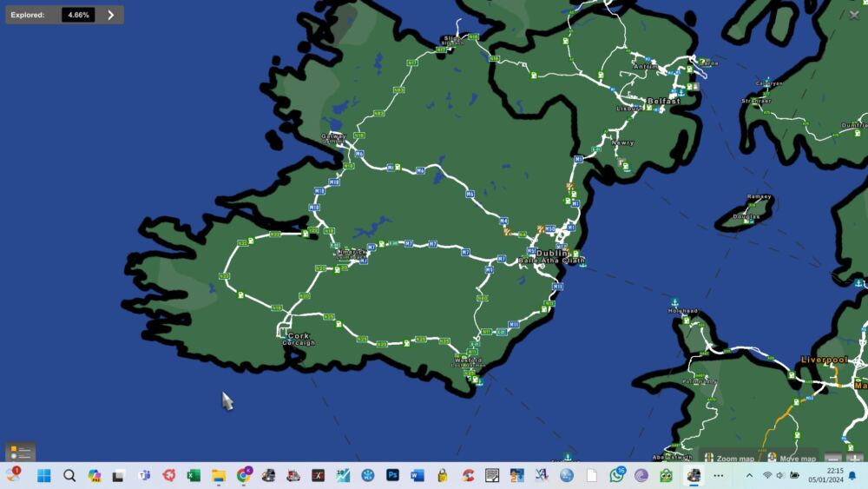Select the Belfast city label
Viewport: 868px width, 489px height.
[x=663, y=101]
